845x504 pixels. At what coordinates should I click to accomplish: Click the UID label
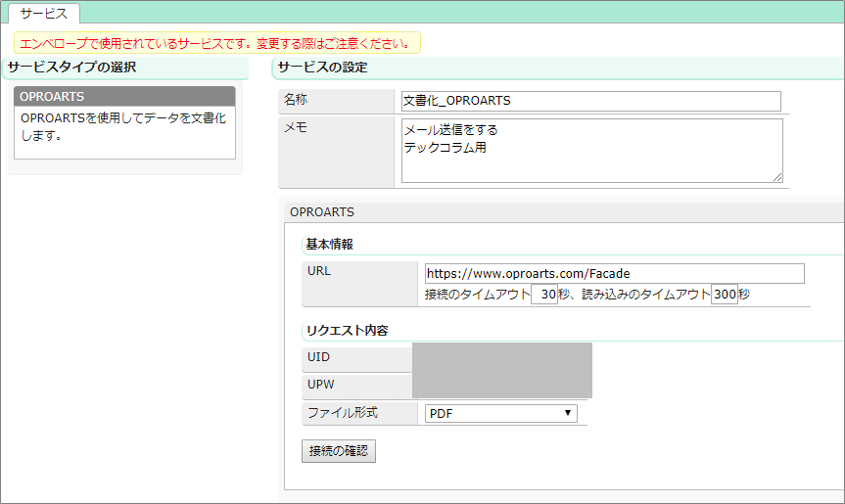[x=318, y=357]
